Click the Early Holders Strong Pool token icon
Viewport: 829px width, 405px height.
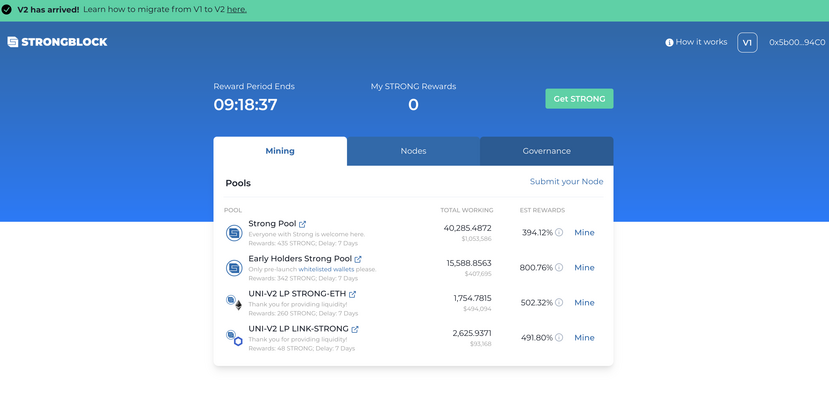pyautogui.click(x=234, y=268)
